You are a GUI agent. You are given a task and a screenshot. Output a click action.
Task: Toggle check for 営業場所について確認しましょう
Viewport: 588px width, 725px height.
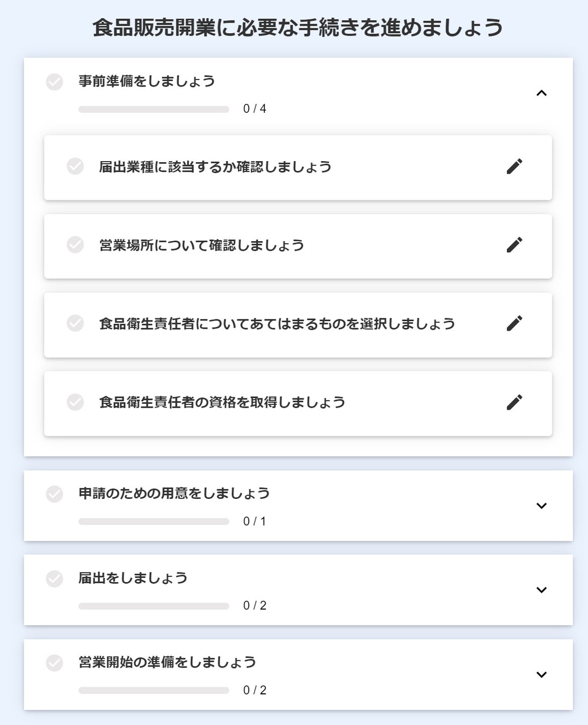click(75, 245)
